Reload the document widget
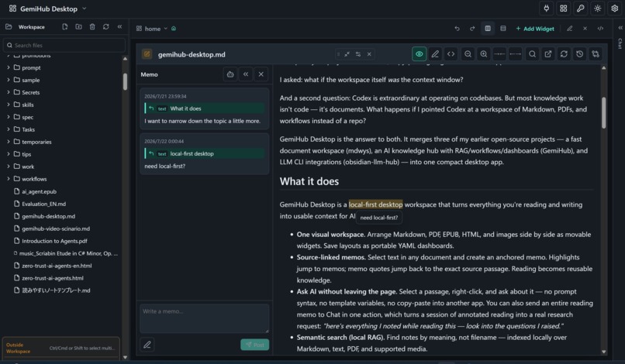625x364 pixels. coord(564,54)
